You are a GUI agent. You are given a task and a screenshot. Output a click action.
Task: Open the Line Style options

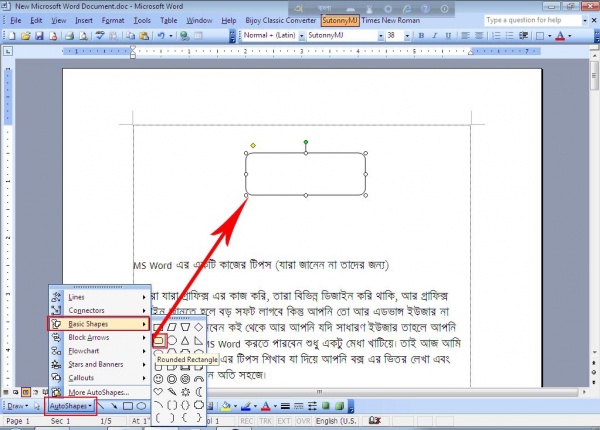click(x=285, y=406)
